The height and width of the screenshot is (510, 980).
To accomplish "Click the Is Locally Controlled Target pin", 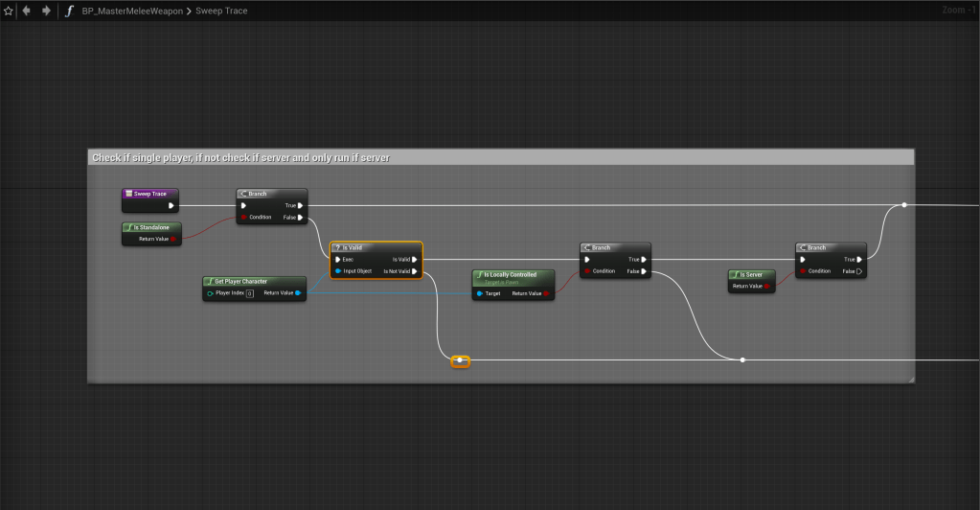I will pyautogui.click(x=480, y=293).
